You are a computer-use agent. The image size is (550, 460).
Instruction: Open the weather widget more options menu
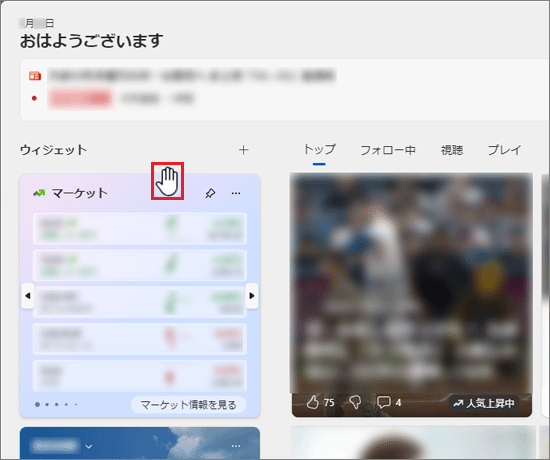(x=236, y=446)
